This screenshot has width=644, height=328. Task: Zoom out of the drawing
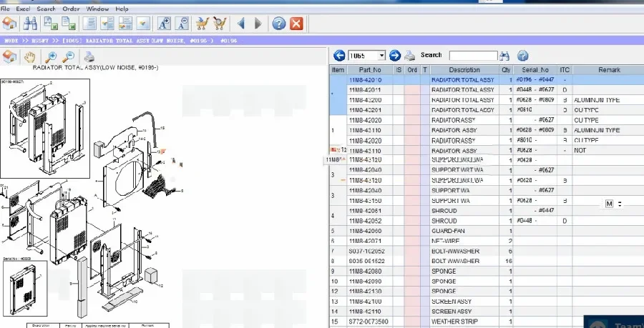[x=68, y=56]
